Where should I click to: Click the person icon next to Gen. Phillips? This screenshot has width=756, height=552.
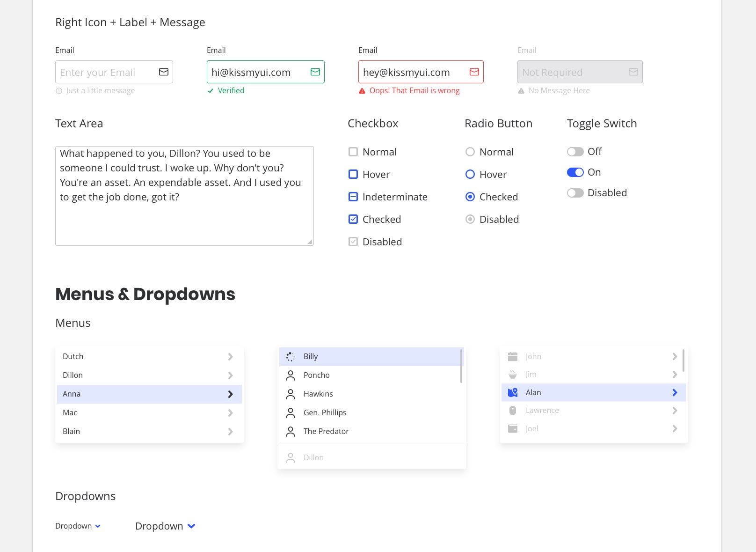[x=291, y=413]
